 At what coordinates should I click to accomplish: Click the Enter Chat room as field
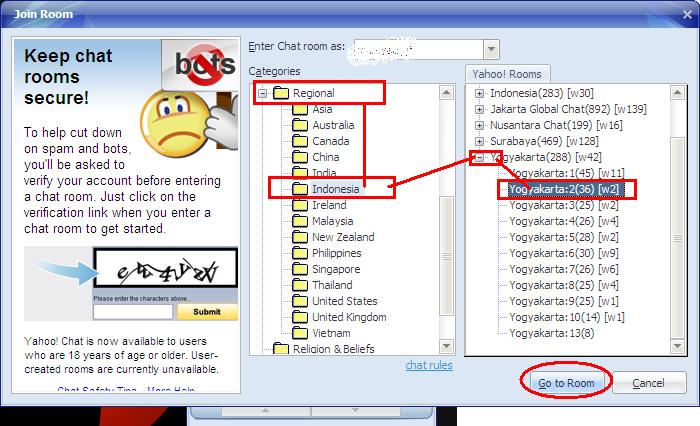pos(418,49)
